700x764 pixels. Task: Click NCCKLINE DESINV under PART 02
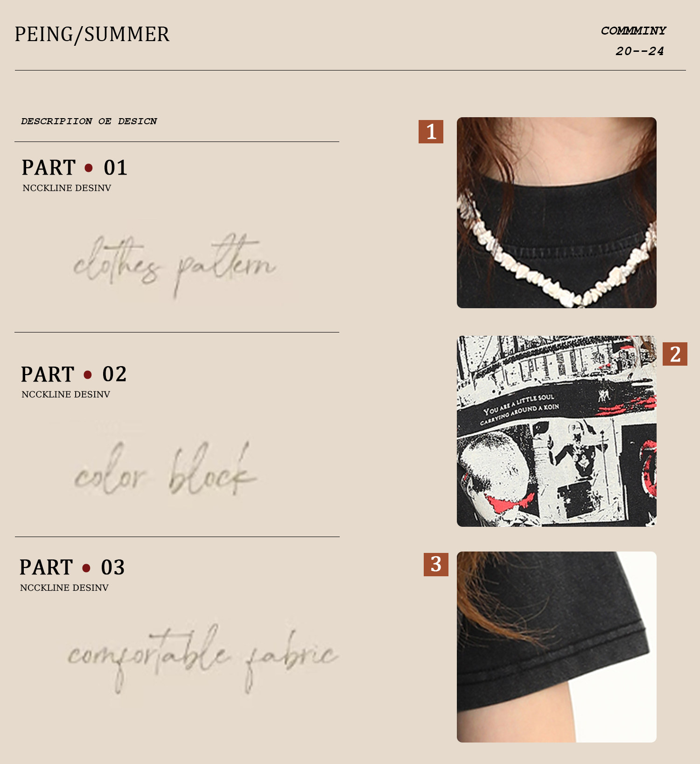coord(66,394)
